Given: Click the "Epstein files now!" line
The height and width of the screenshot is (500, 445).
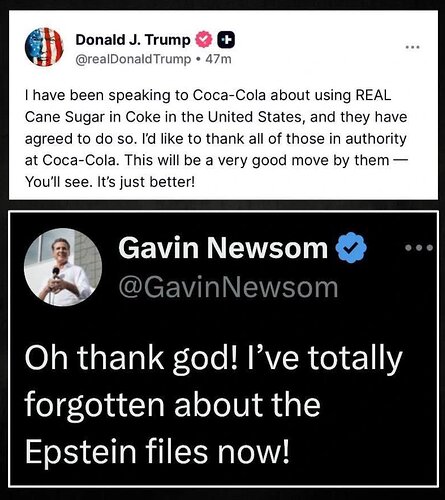Looking at the screenshot, I should coord(157,452).
